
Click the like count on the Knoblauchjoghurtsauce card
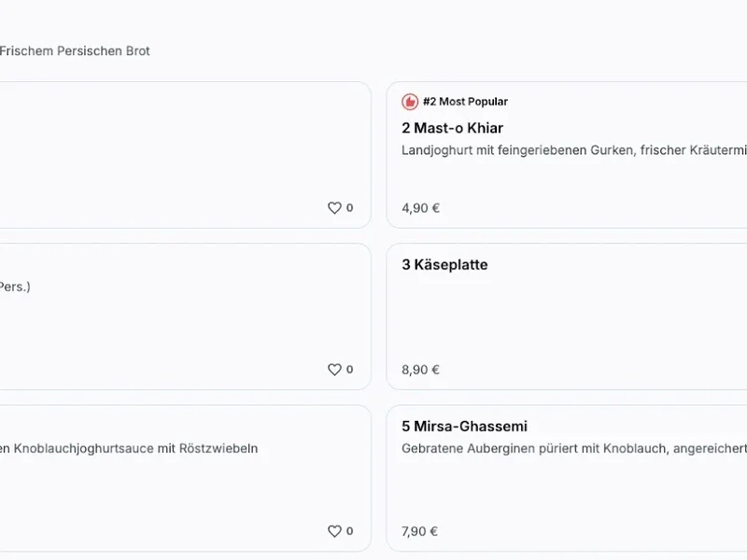(350, 531)
